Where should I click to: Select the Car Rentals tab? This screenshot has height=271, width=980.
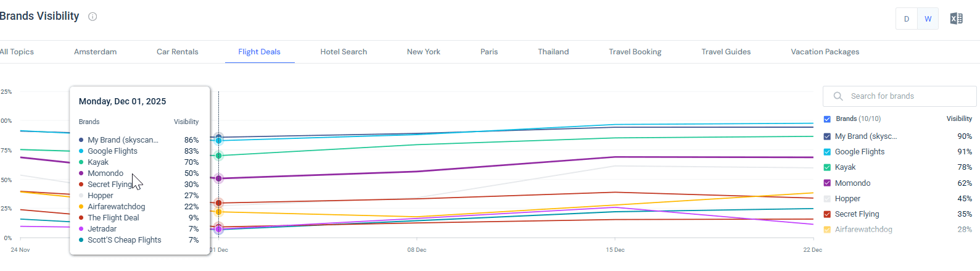(x=178, y=52)
